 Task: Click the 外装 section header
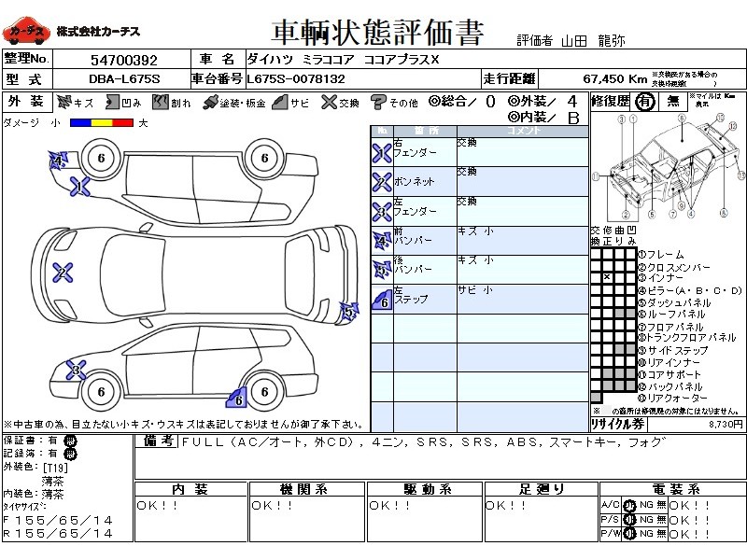pyautogui.click(x=27, y=102)
